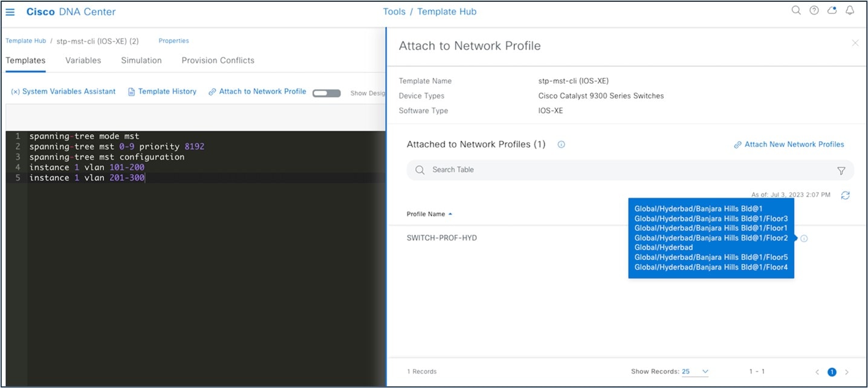Viewport: 868px width, 388px height.
Task: Click the Profile Name sort arrow
Action: (x=450, y=214)
